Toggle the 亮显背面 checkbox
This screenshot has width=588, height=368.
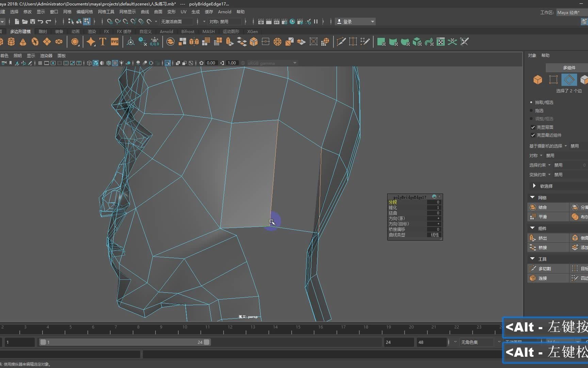tap(533, 127)
